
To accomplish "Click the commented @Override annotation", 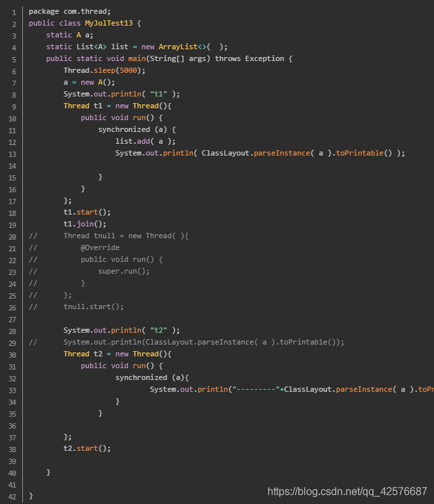I will [100, 248].
